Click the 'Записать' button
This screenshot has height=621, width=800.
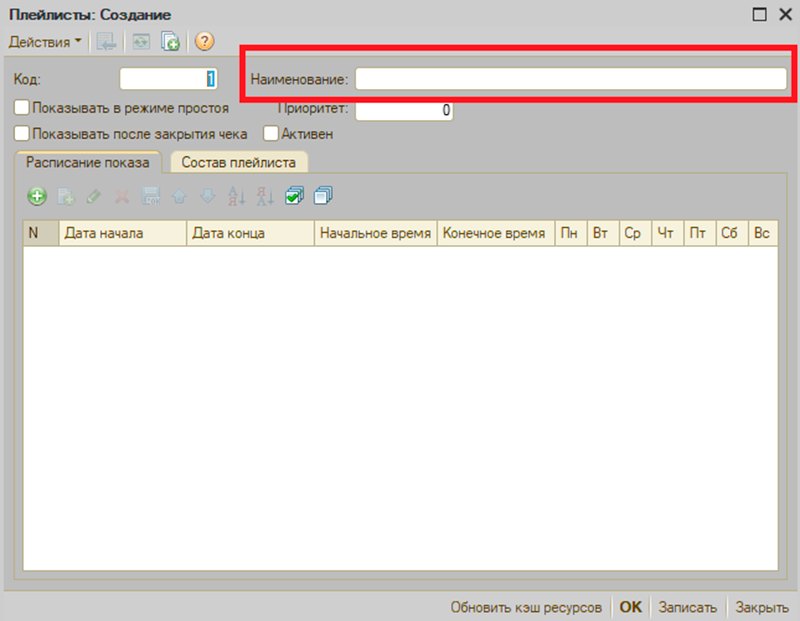point(687,607)
